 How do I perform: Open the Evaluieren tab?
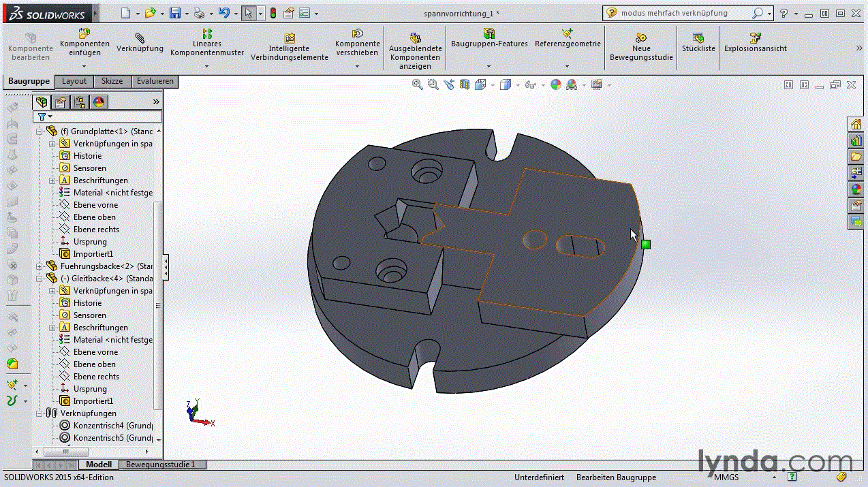[x=155, y=81]
